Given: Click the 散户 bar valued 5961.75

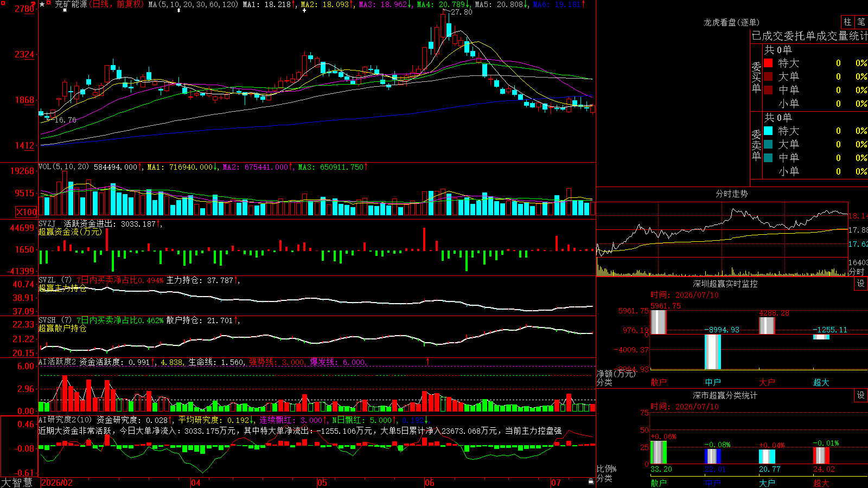Looking at the screenshot, I should pos(659,322).
